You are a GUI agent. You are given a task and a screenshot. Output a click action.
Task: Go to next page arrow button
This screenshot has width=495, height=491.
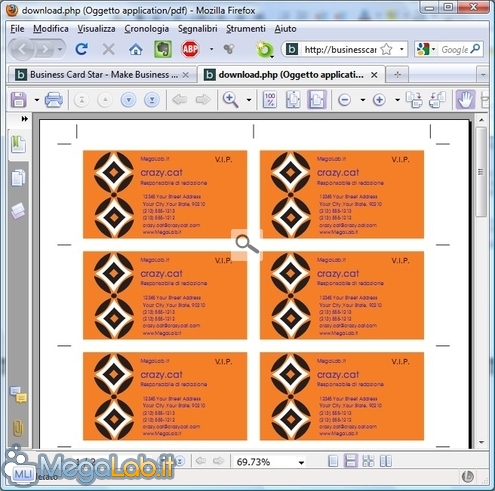129,100
